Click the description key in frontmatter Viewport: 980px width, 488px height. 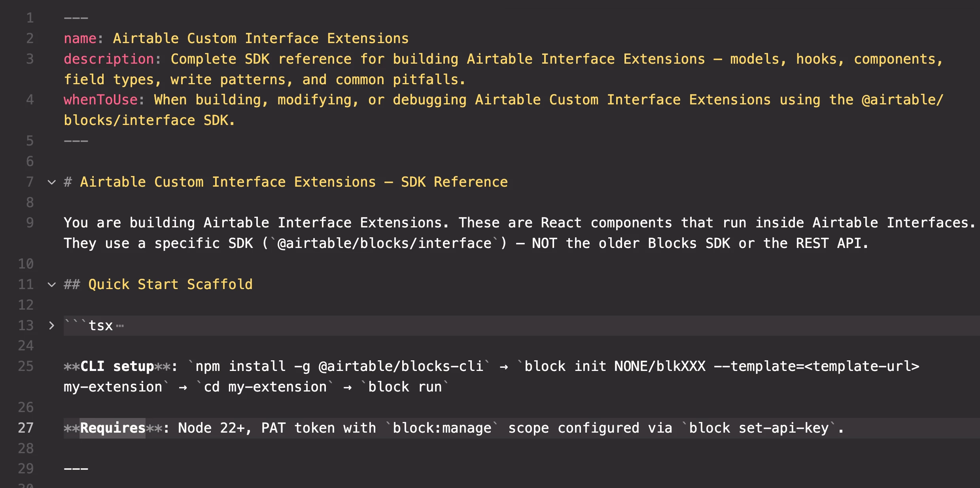pos(109,59)
